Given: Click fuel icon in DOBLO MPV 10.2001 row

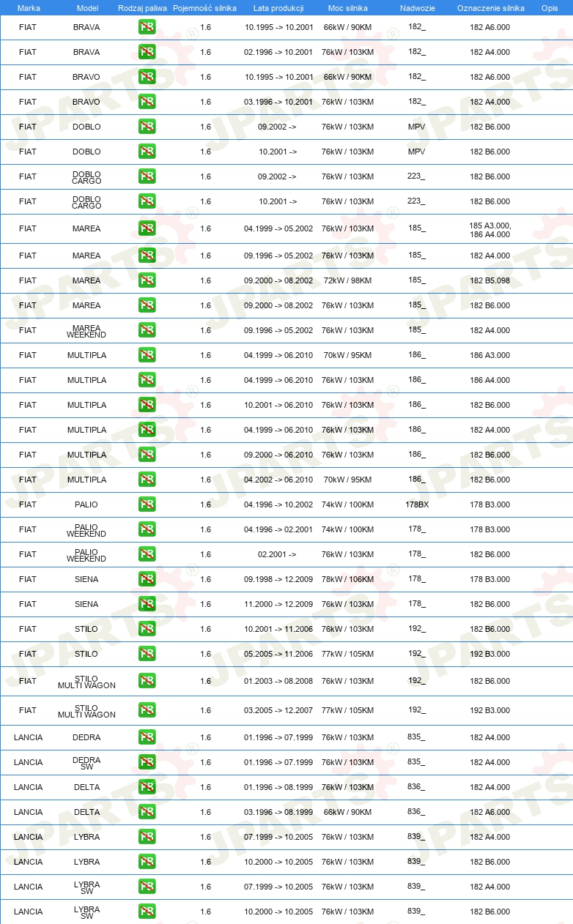Looking at the screenshot, I should pos(147,152).
